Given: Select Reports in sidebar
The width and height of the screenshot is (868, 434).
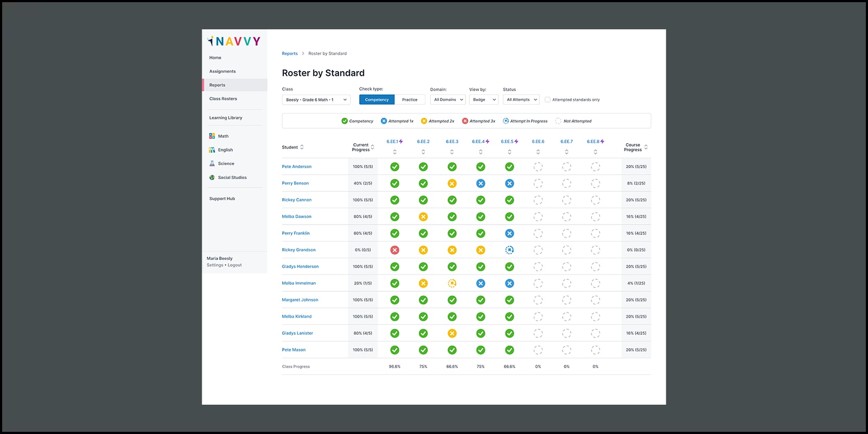Looking at the screenshot, I should pyautogui.click(x=235, y=85).
